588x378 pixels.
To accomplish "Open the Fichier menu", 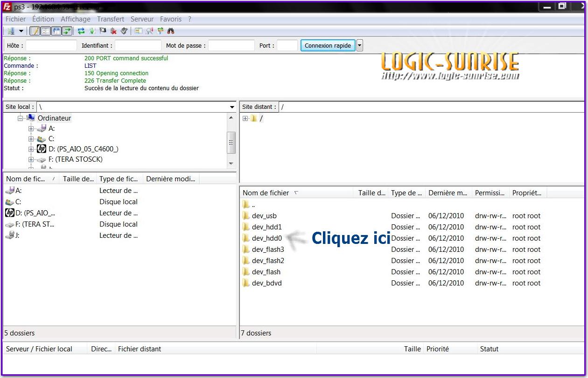I will (16, 19).
